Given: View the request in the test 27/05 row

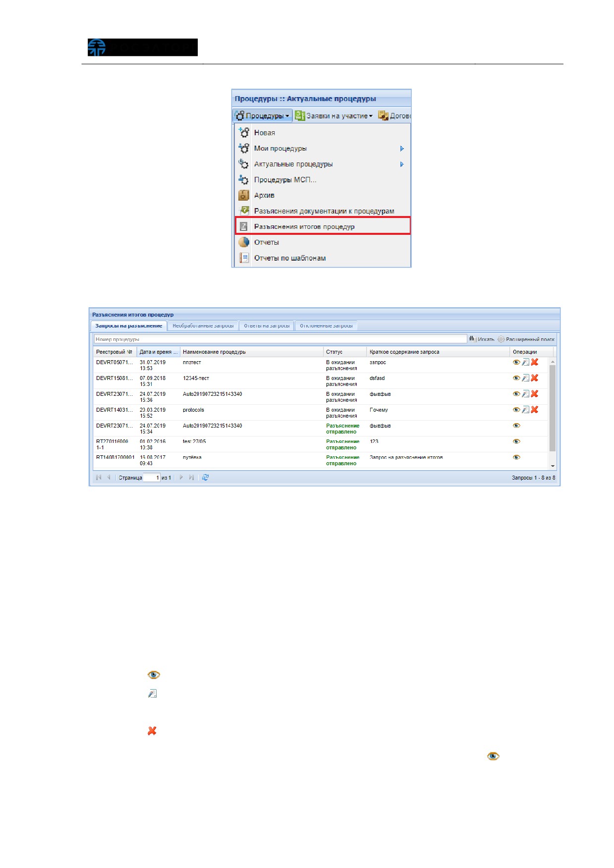Looking at the screenshot, I should coord(516,441).
